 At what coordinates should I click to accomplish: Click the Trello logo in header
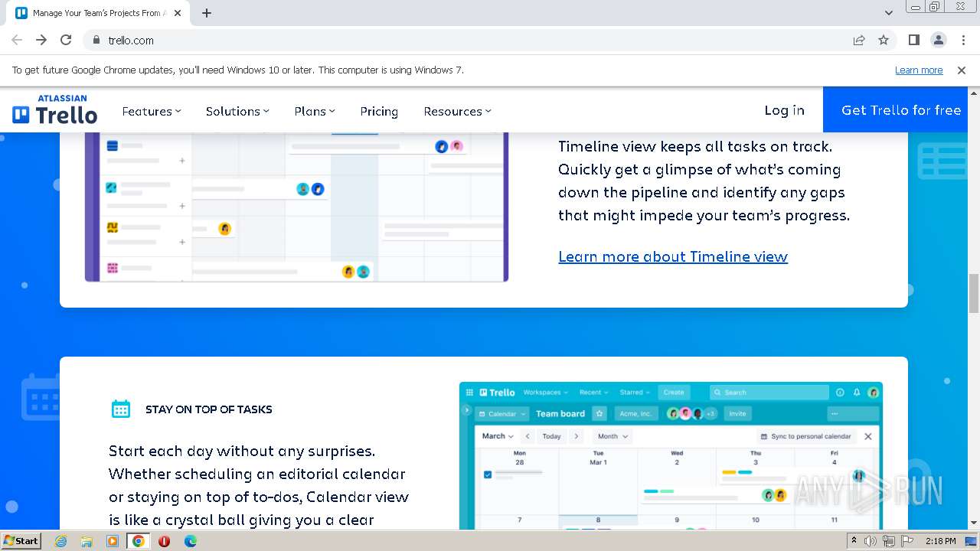[54, 109]
